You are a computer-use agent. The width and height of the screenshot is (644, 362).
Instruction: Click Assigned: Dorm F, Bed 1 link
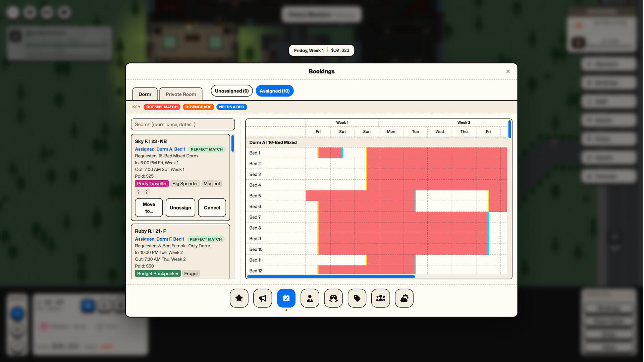click(x=160, y=239)
